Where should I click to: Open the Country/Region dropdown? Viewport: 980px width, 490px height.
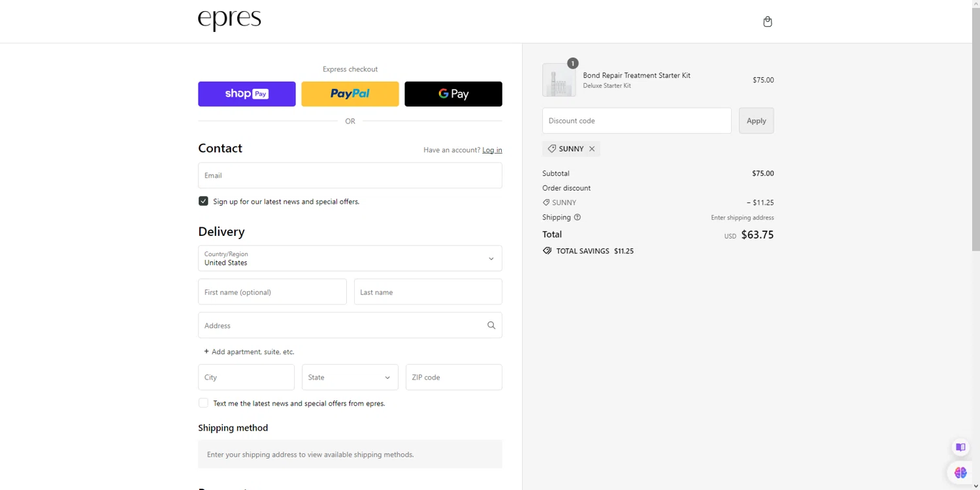point(350,259)
